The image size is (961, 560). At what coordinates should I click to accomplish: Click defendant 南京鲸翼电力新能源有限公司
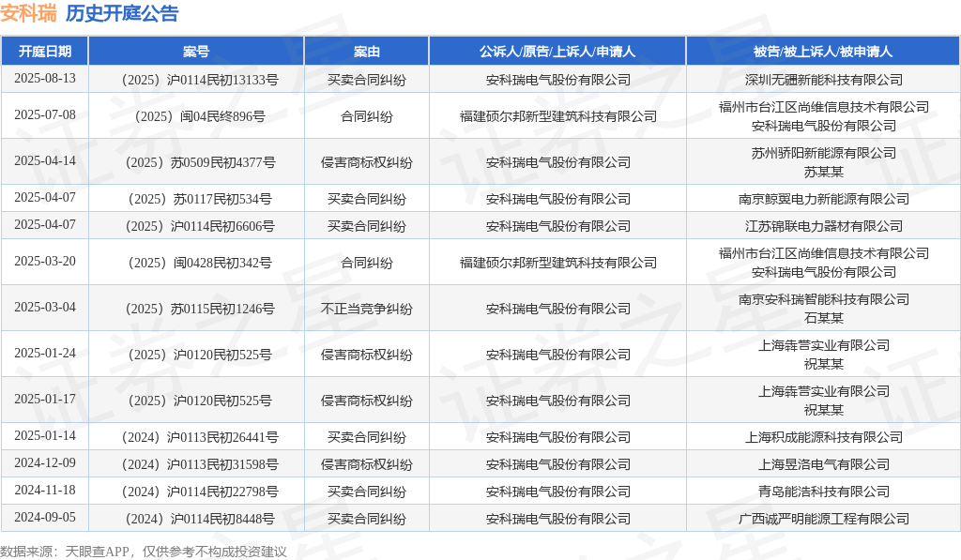pyautogui.click(x=823, y=199)
